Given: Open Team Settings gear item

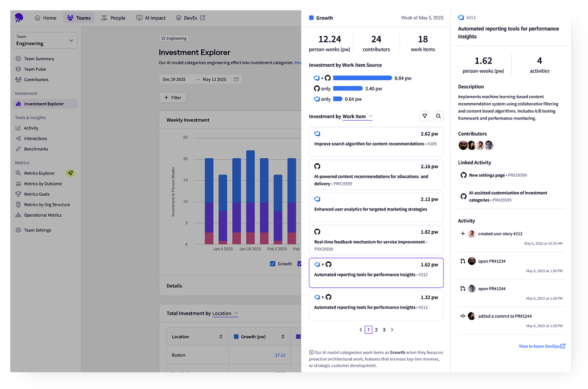Looking at the screenshot, I should pos(37,230).
